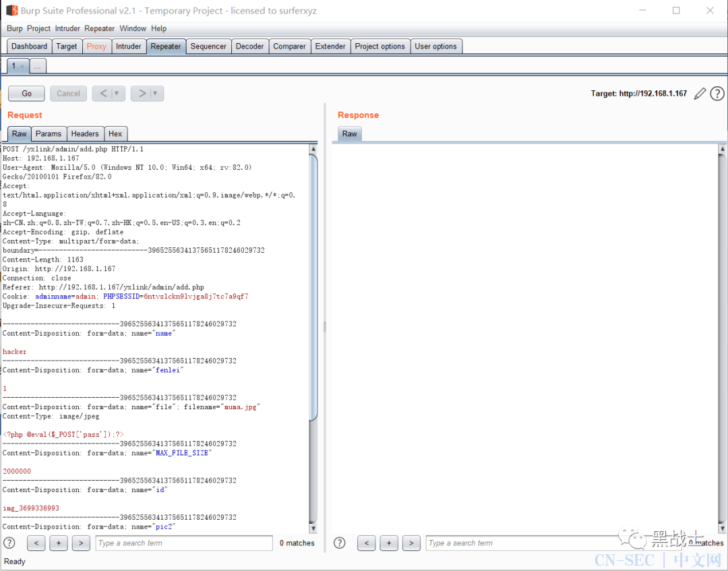Screen dimensions: 728x571
Task: Click the response search next match button
Action: [x=411, y=543]
